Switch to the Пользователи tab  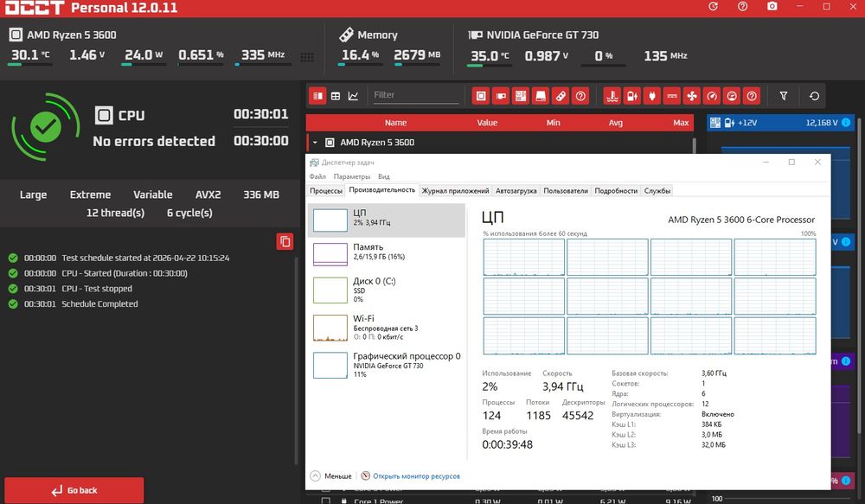(x=566, y=191)
